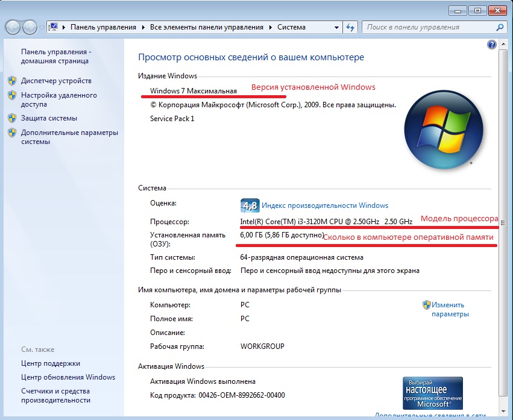Click the vertical scrollbar thumb

[x=503, y=222]
